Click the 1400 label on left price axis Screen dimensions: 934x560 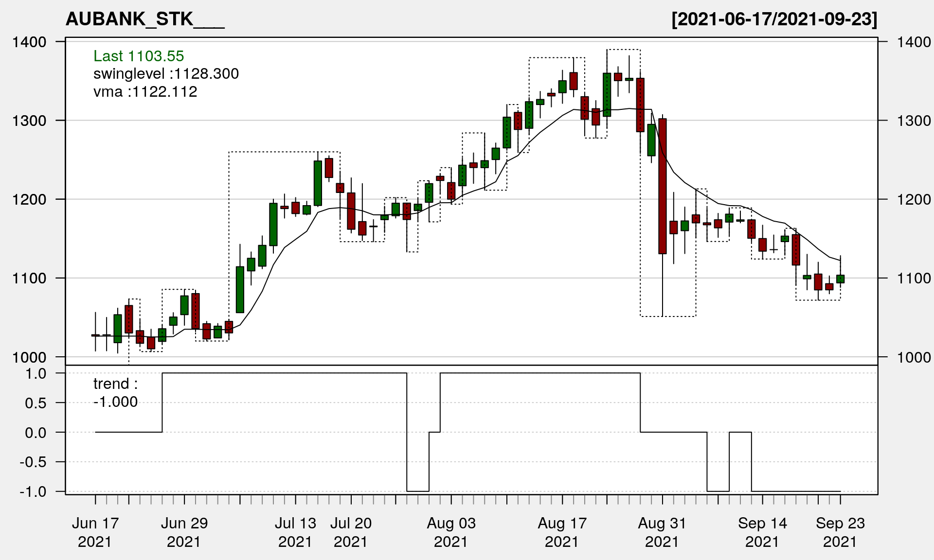29,42
